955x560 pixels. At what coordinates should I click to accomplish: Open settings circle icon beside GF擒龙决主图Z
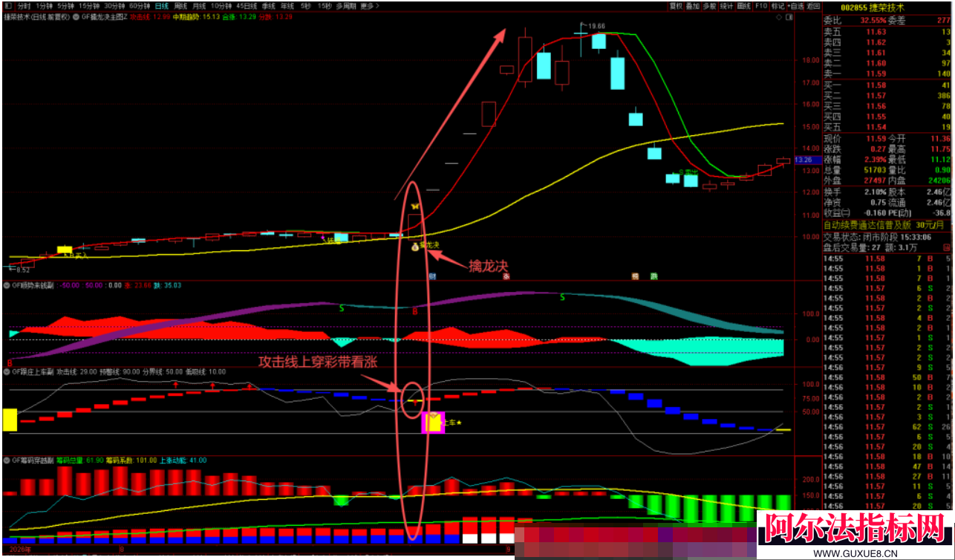[76, 16]
